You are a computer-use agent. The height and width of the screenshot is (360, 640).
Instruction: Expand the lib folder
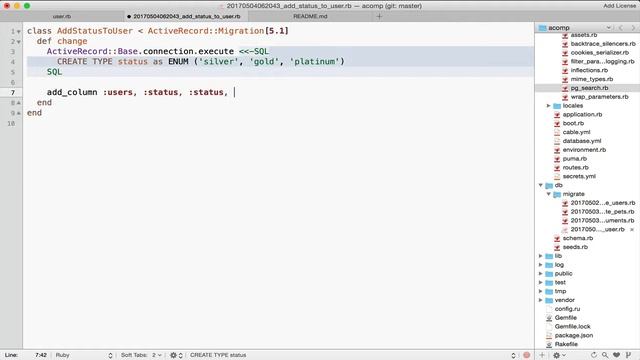pos(541,256)
